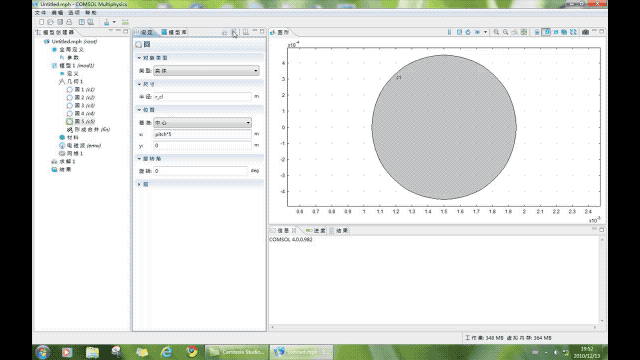This screenshot has height=360, width=640.
Task: Click the zoom out magnifier in graphics toolbar
Action: click(x=506, y=32)
